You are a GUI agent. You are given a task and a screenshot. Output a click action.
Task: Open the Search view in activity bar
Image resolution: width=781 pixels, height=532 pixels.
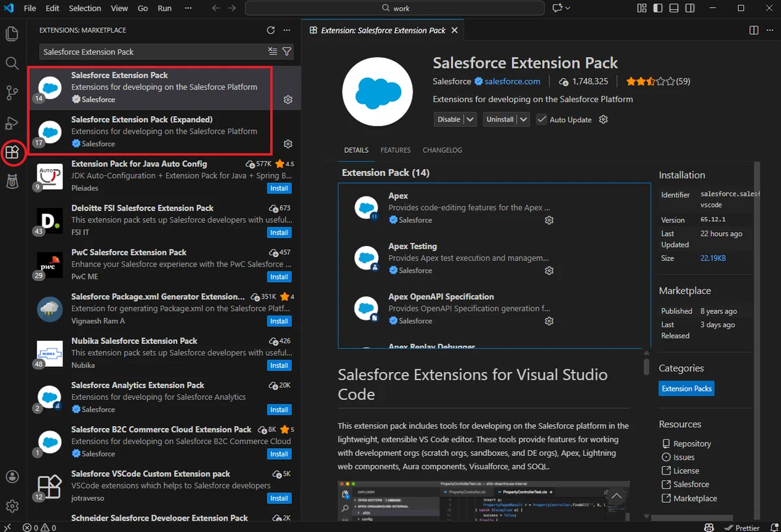coord(12,63)
